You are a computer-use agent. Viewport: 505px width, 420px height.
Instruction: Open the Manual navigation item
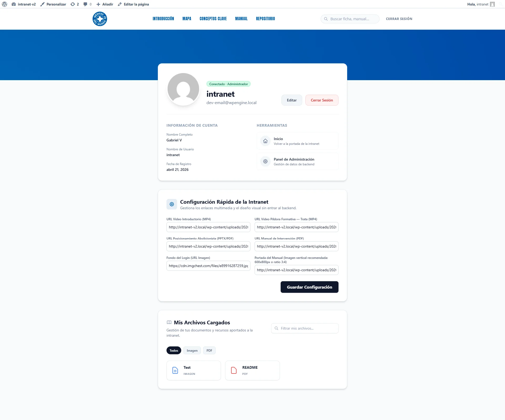[x=241, y=19]
